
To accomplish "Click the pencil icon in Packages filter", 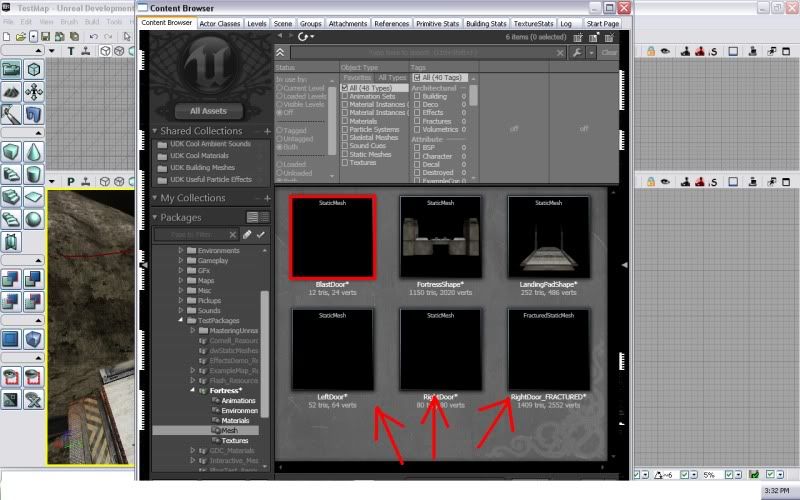I will tap(247, 235).
